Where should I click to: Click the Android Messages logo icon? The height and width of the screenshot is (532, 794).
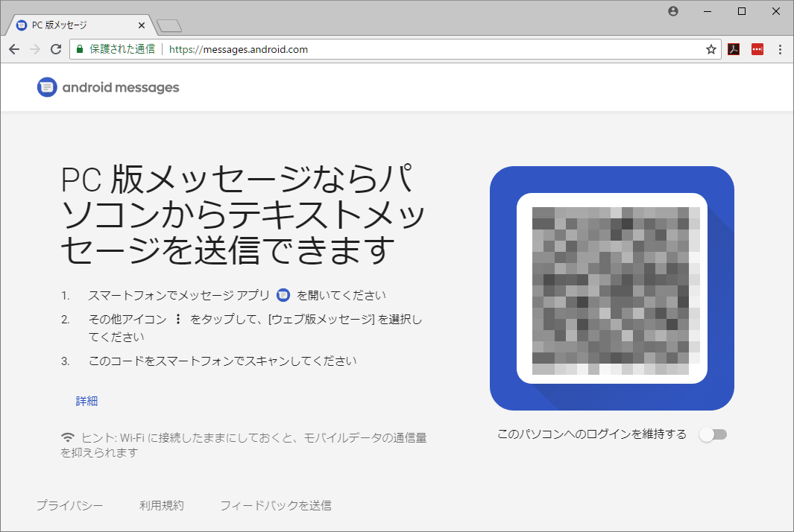(x=47, y=87)
